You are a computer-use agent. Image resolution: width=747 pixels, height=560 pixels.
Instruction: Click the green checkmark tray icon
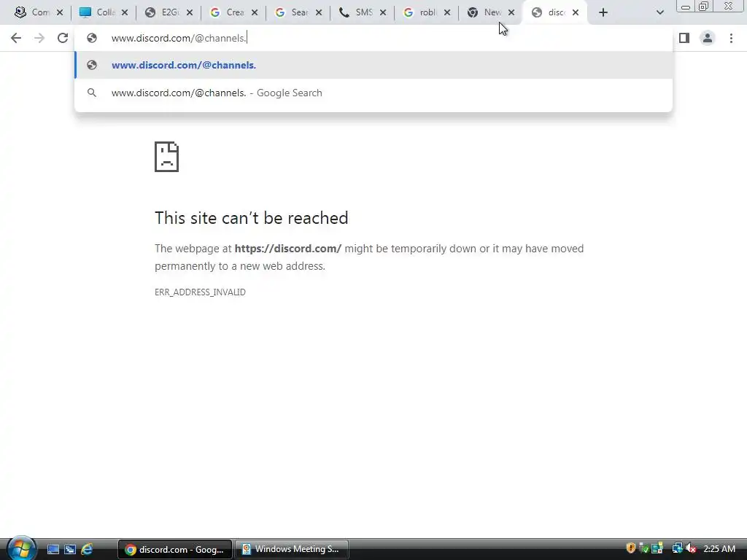click(x=643, y=548)
